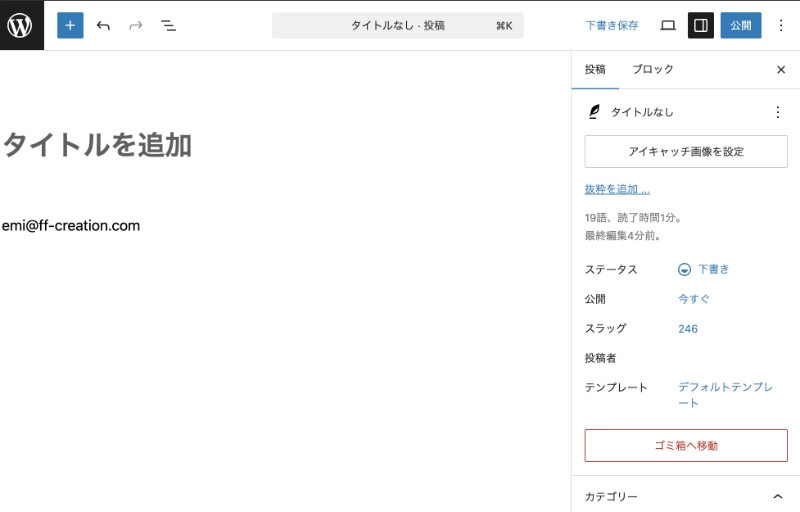800x512 pixels.
Task: Click the WordPress logo icon
Action: click(x=21, y=25)
